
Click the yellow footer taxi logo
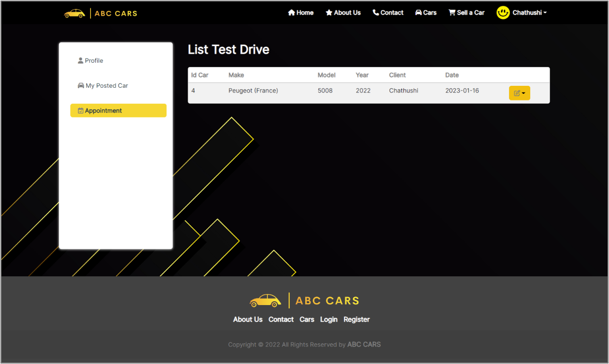(265, 300)
